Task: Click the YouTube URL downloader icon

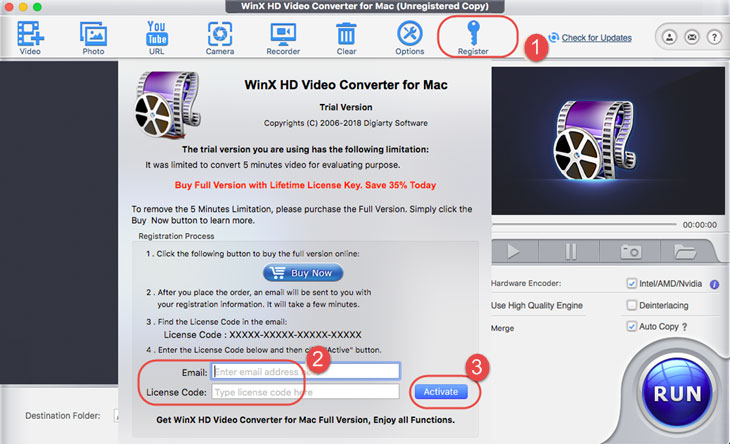Action: pos(156,37)
